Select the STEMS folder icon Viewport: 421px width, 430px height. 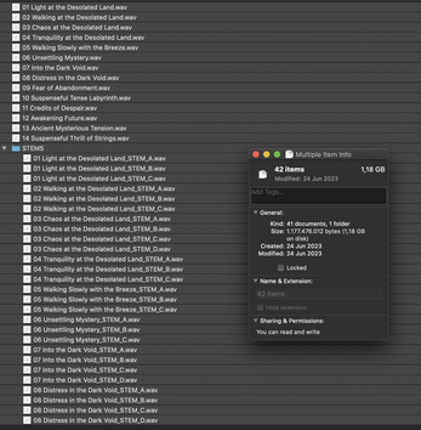coord(16,148)
